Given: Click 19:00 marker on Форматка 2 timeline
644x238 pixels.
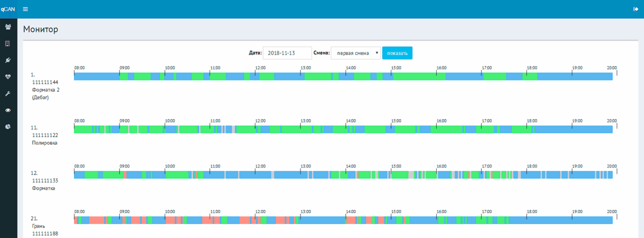Looking at the screenshot, I should [577, 68].
